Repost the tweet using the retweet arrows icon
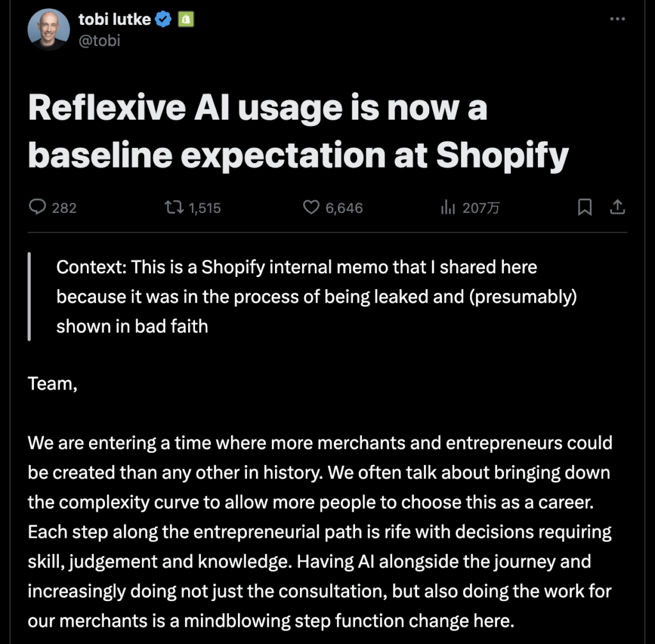Viewport: 655px width, 644px height. pyautogui.click(x=174, y=207)
